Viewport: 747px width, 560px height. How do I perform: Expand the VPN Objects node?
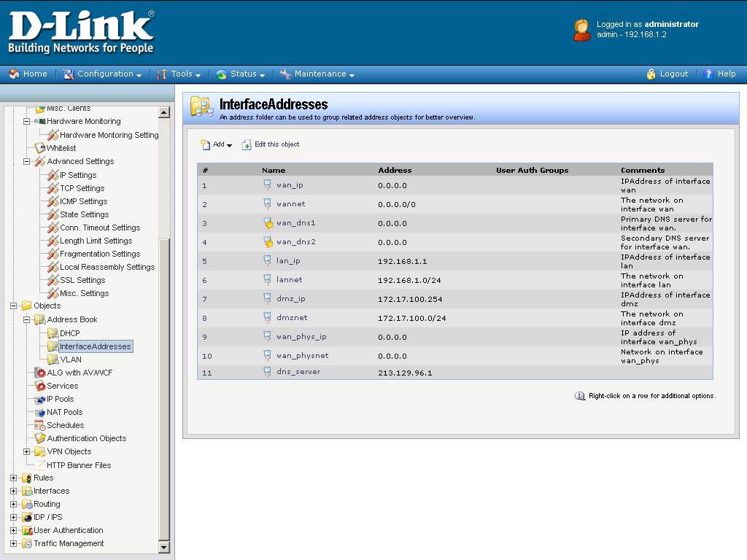click(x=27, y=452)
